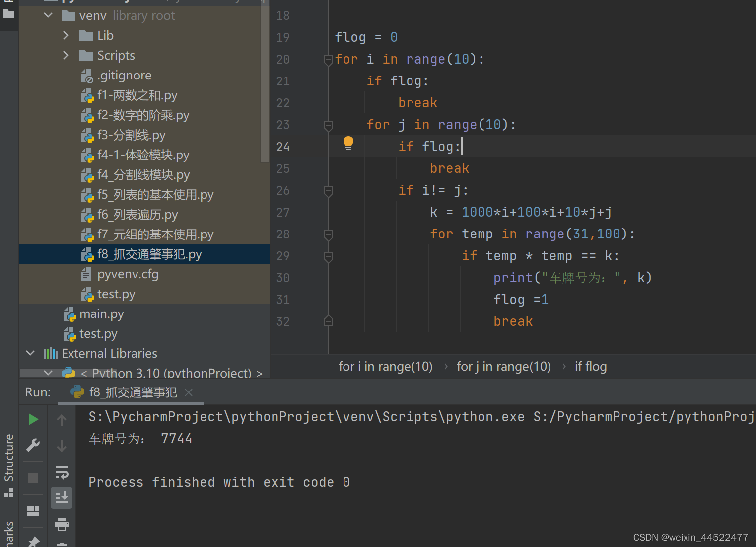Click the Python icon on the run tab
756x547 pixels.
click(x=77, y=392)
